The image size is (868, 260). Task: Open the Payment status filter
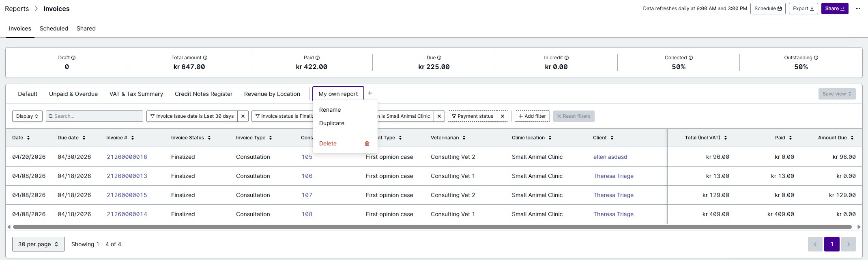pyautogui.click(x=473, y=116)
